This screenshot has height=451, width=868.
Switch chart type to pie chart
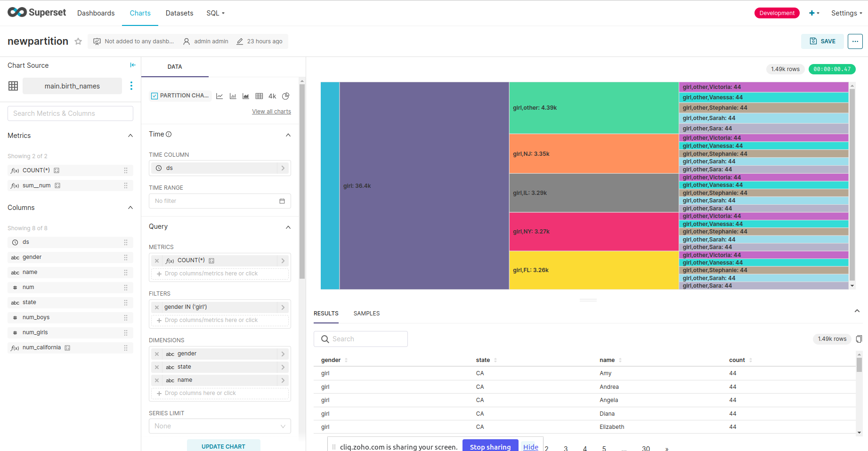[285, 96]
